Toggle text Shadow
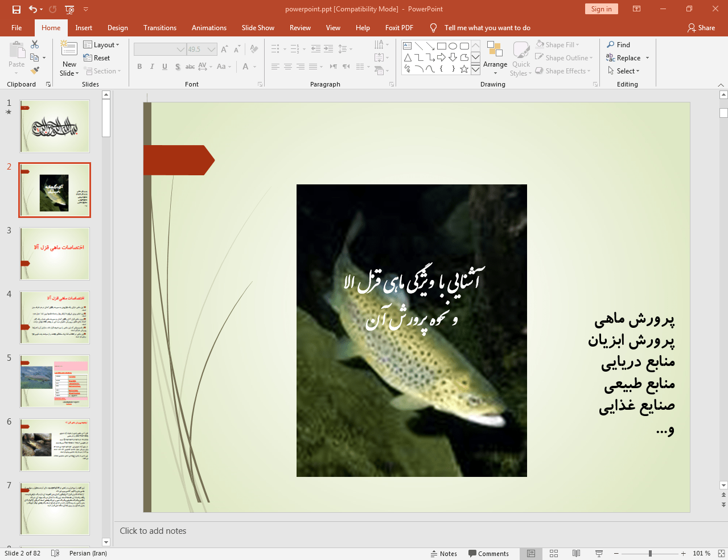 [x=178, y=67]
